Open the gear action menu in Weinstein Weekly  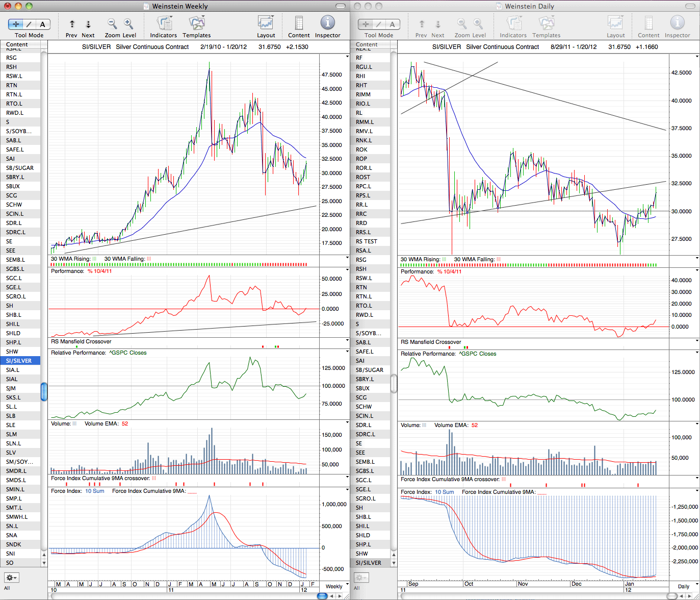tap(11, 578)
